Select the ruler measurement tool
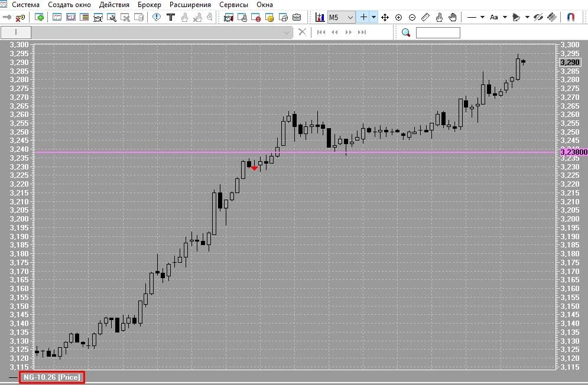 point(425,17)
